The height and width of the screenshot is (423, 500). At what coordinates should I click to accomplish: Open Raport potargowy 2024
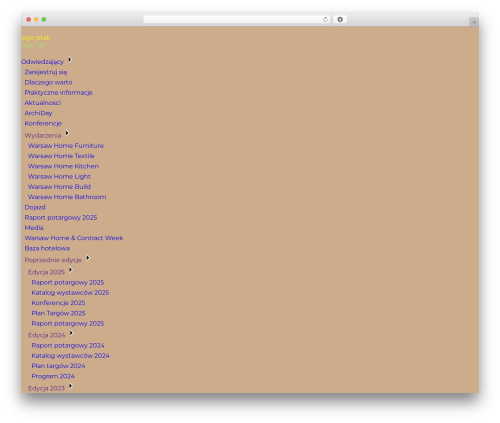pyautogui.click(x=68, y=345)
